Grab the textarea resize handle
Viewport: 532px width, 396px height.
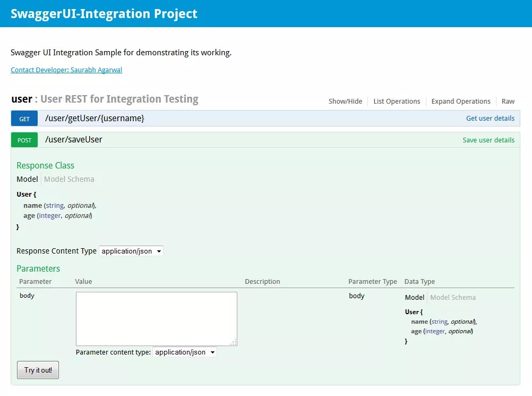pyautogui.click(x=234, y=342)
